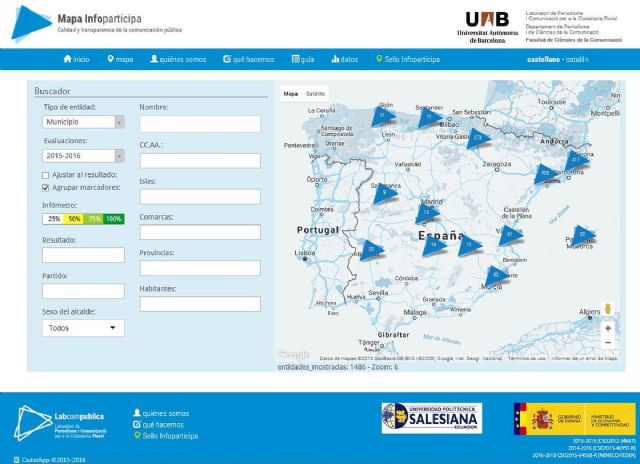Focus the Partido input field
The width and height of the screenshot is (640, 464).
[83, 291]
